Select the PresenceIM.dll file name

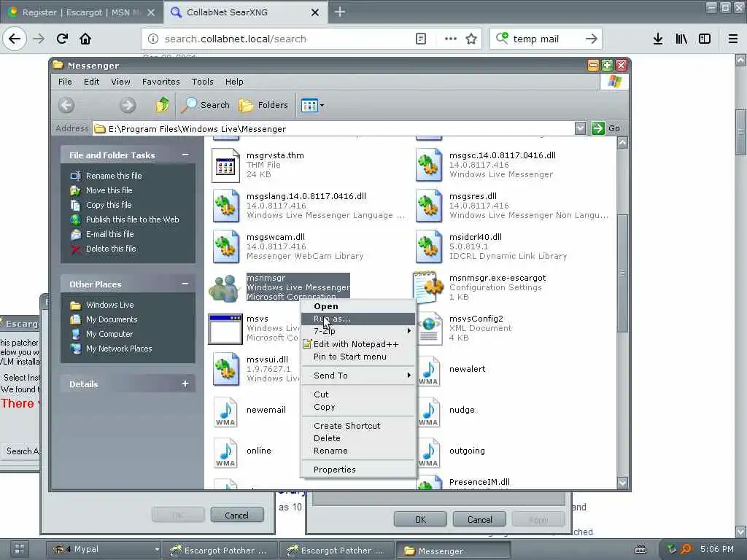click(479, 482)
